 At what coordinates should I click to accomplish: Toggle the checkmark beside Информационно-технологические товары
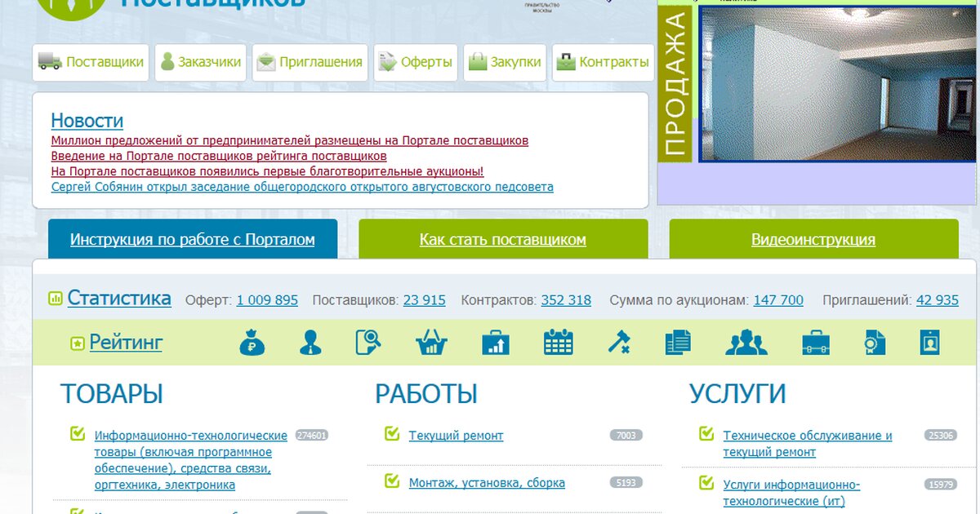[78, 433]
